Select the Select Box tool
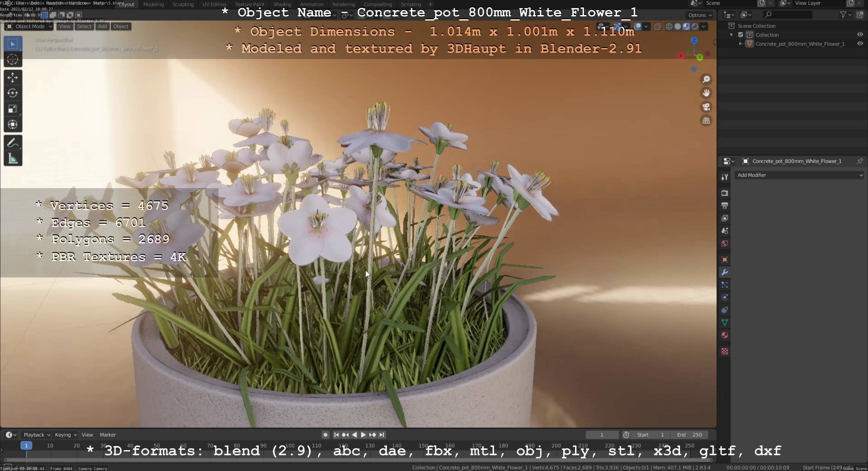 13,44
